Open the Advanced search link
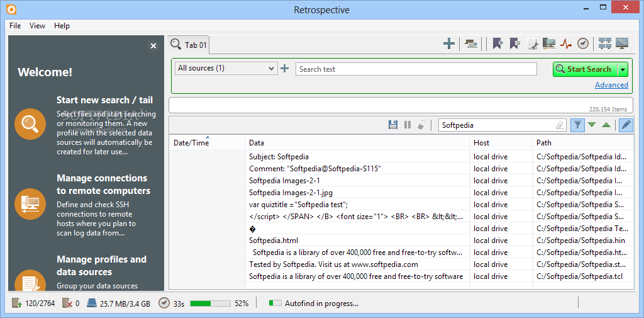 pos(611,85)
